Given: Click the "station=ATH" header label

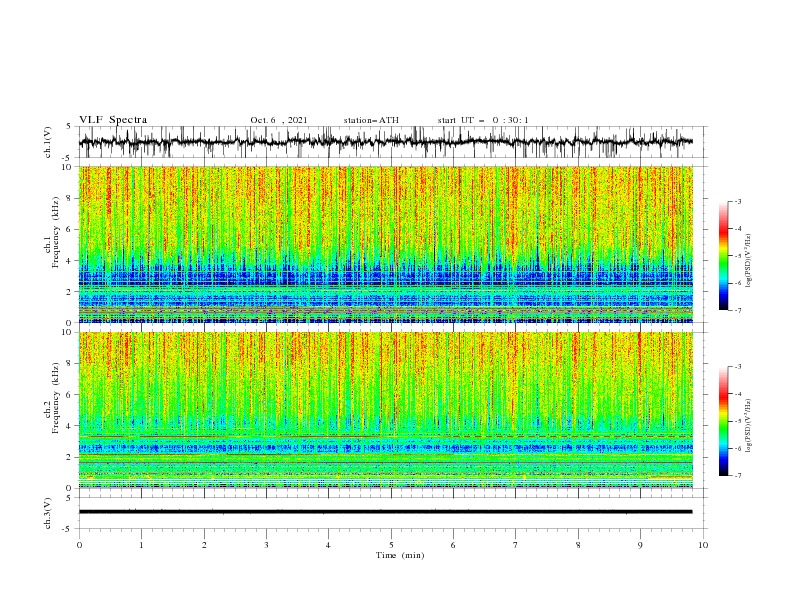Looking at the screenshot, I should (x=371, y=120).
